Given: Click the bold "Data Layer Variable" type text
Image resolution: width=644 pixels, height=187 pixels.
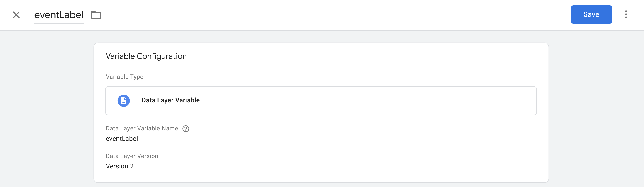Looking at the screenshot, I should tap(170, 100).
